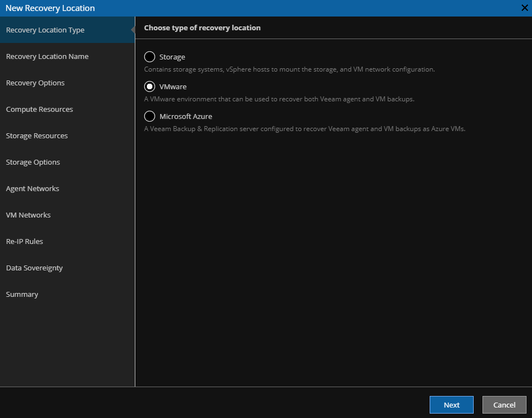Open the Recovery Location Type step
Viewport: 532px width, 418px height.
(x=68, y=30)
